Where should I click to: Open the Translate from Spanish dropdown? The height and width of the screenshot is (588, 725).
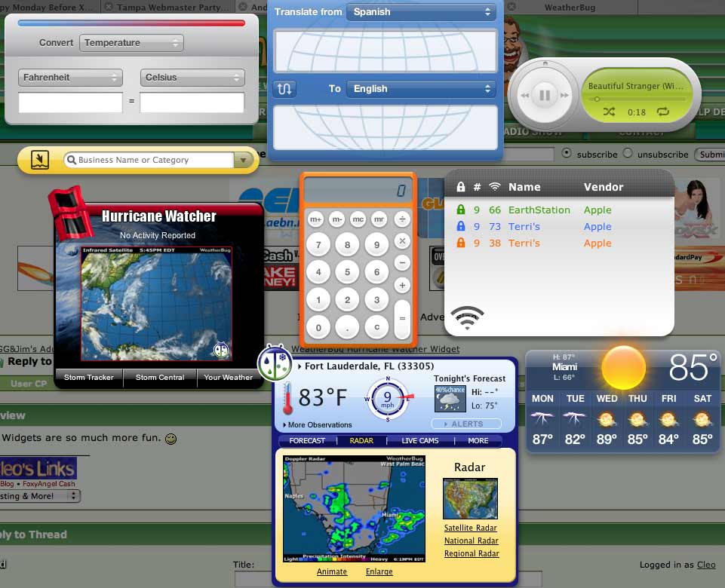click(419, 12)
